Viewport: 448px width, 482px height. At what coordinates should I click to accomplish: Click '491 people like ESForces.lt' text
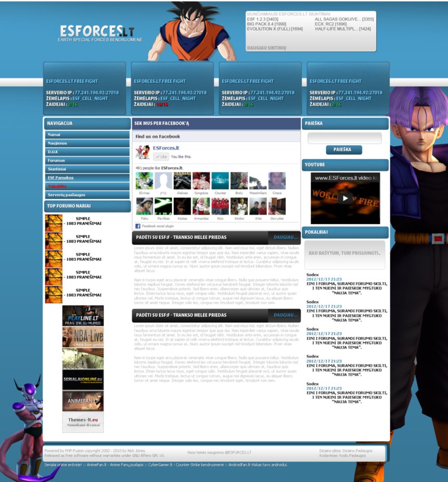(159, 168)
